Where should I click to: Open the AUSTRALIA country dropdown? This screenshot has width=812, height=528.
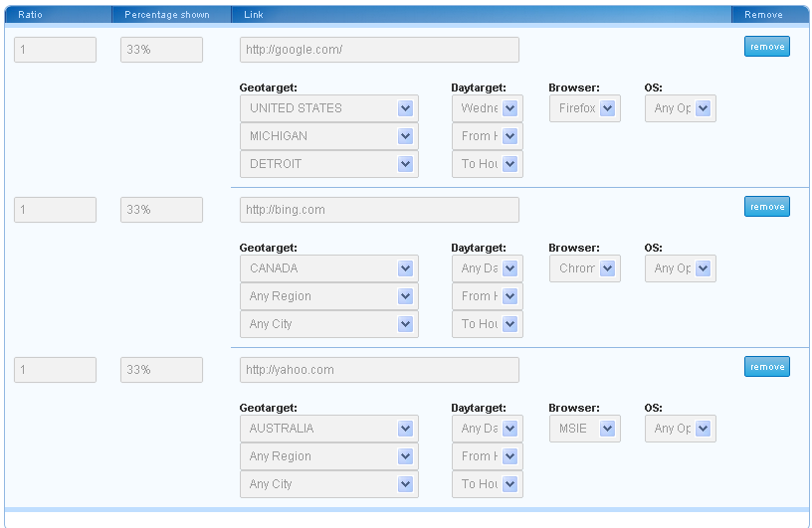click(329, 429)
